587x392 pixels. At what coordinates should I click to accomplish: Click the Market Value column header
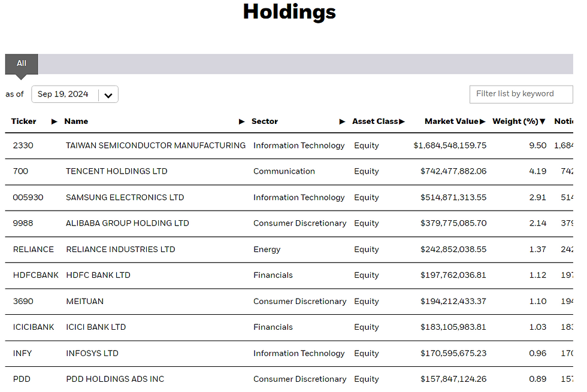pyautogui.click(x=452, y=121)
